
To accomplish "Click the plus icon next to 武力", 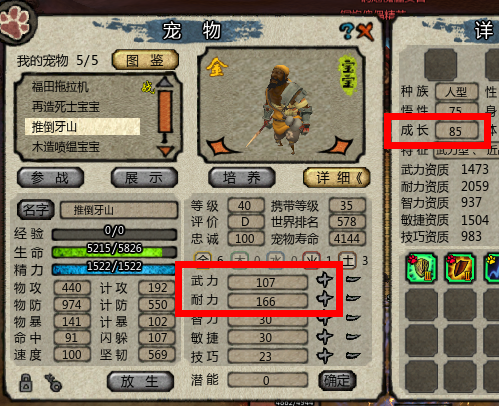I will pyautogui.click(x=325, y=280).
